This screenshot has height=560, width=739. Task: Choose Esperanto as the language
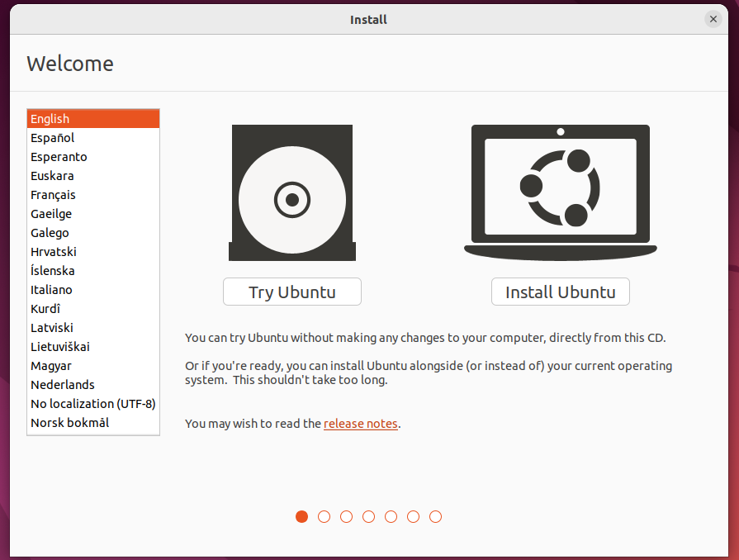click(93, 156)
